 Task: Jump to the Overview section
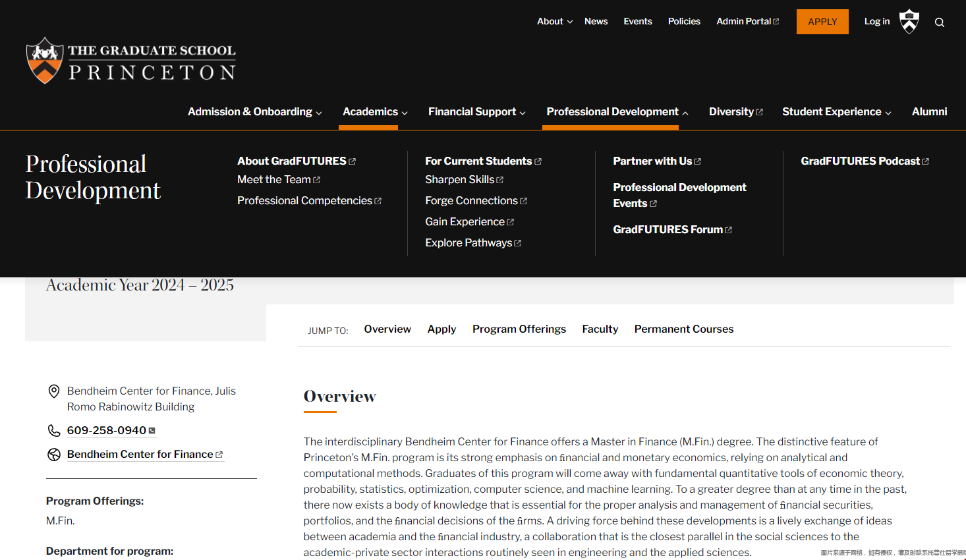(387, 329)
